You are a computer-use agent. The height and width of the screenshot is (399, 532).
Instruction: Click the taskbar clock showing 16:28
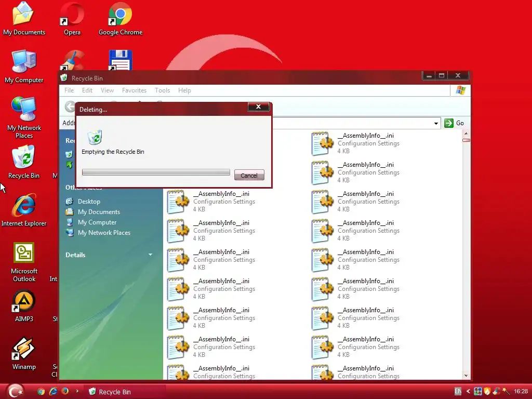tap(521, 391)
